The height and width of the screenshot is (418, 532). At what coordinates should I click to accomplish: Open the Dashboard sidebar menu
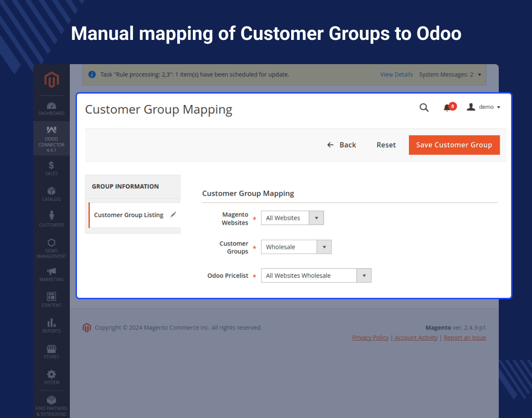(x=52, y=109)
